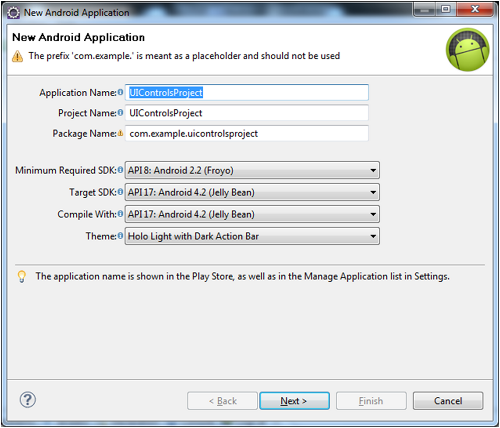Click the green Android robot logo
Screen dimensions: 500x428
pyautogui.click(x=468, y=50)
